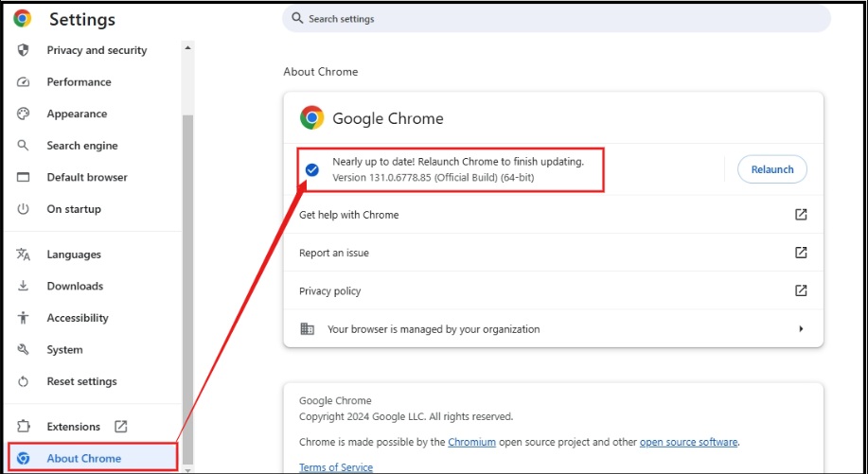Click the Extensions puzzle piece icon
This screenshot has height=474, width=868.
point(25,427)
